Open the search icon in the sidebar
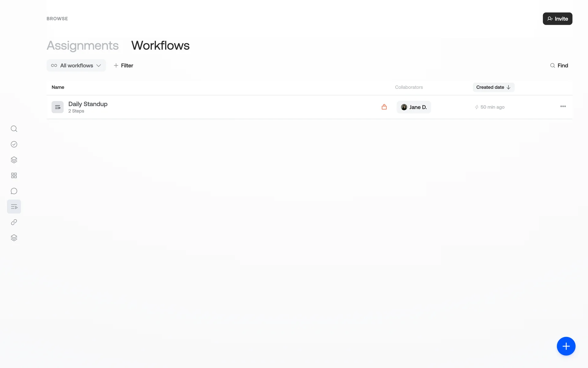Screen dimensions: 588x368 pyautogui.click(x=14, y=129)
